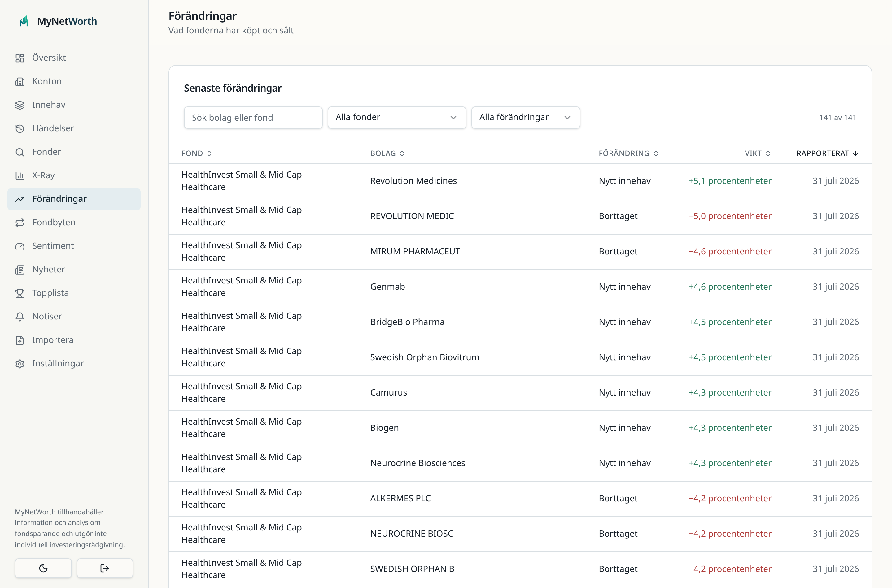Image resolution: width=892 pixels, height=588 pixels.
Task: Sort table by the BOLAG column
Action: tap(387, 153)
